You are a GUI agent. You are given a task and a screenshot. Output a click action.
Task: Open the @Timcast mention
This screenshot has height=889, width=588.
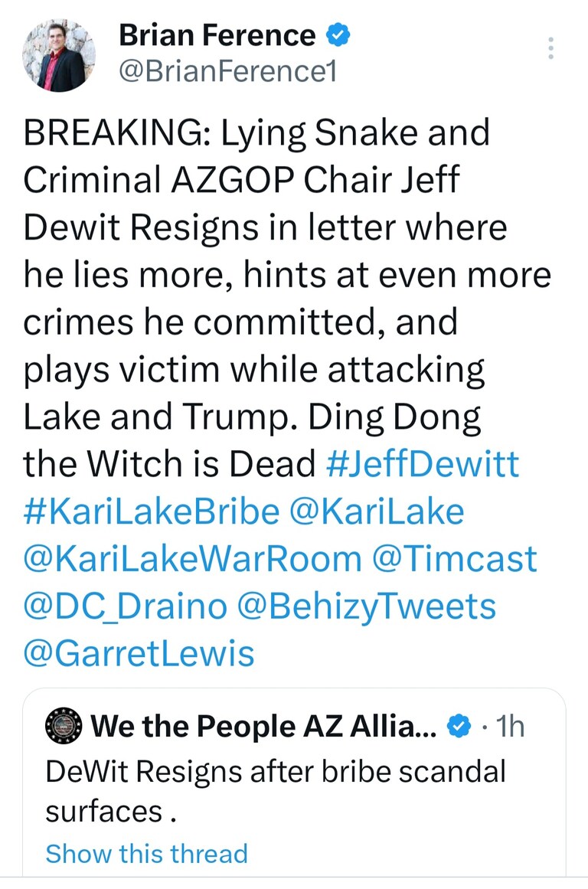[455, 559]
